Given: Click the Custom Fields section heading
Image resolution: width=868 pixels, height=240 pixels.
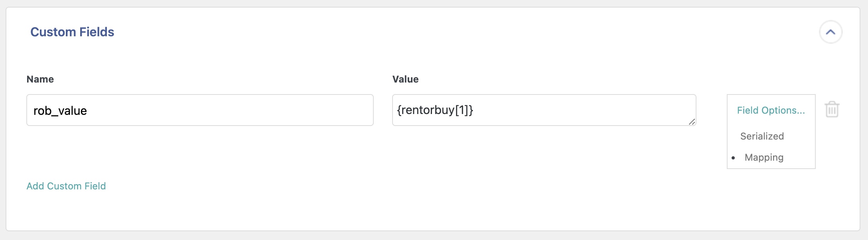Looking at the screenshot, I should point(72,32).
